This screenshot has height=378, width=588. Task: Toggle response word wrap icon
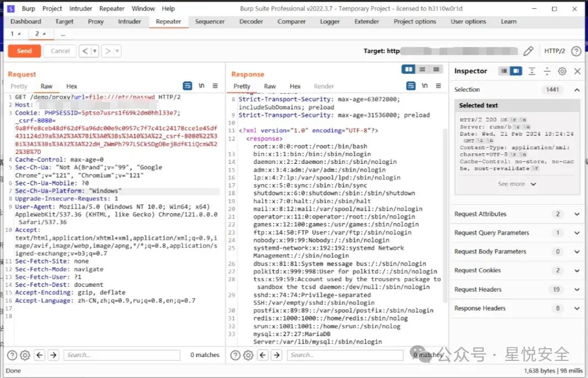click(410, 86)
